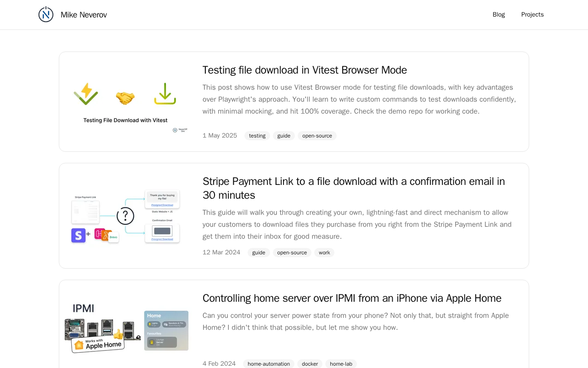Image resolution: width=588 pixels, height=368 pixels.
Task: Click the Mike Neverov logo icon
Action: point(46,15)
